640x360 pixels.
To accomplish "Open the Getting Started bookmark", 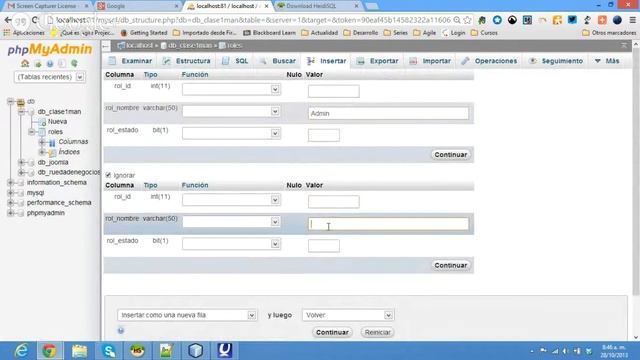I will (x=144, y=33).
